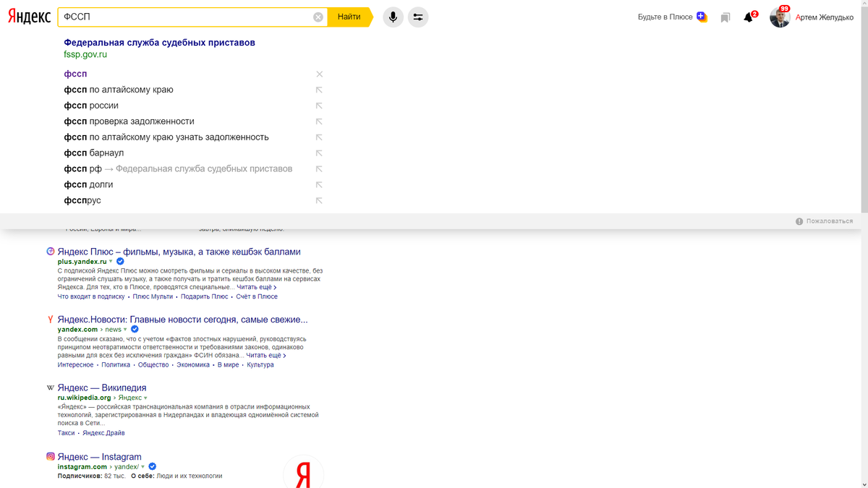Open 'Подарить Плюс' sitelink
Screen dimensions: 868x488
[204, 296]
